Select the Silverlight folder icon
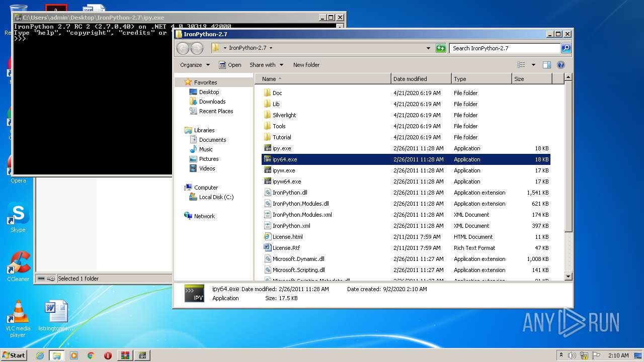 pyautogui.click(x=268, y=115)
